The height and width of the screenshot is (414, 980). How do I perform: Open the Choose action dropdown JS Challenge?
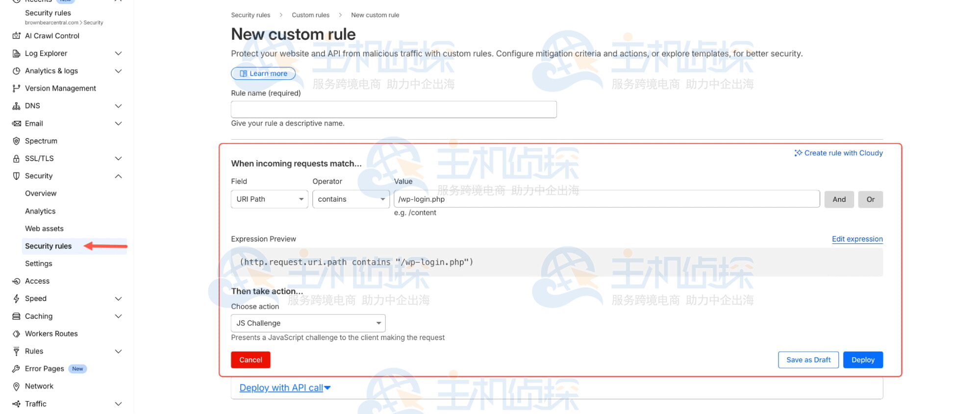coord(308,323)
